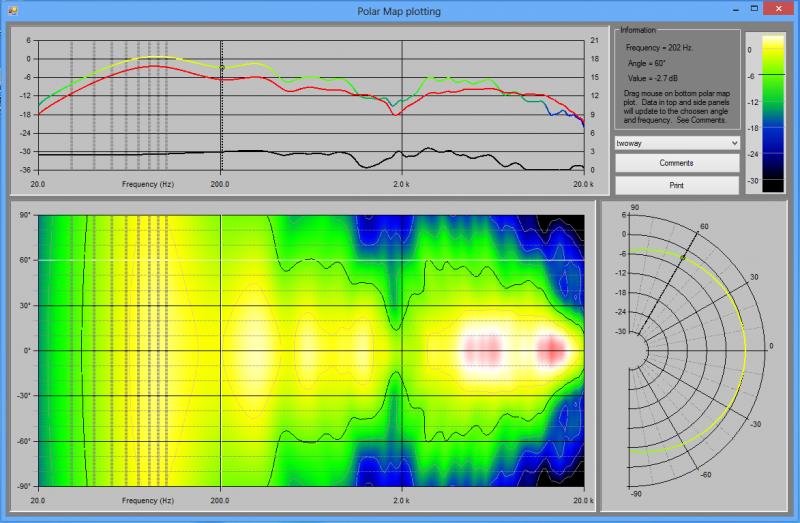Click the center of the semicircular polar plot
The height and width of the screenshot is (523, 800).
(x=628, y=347)
